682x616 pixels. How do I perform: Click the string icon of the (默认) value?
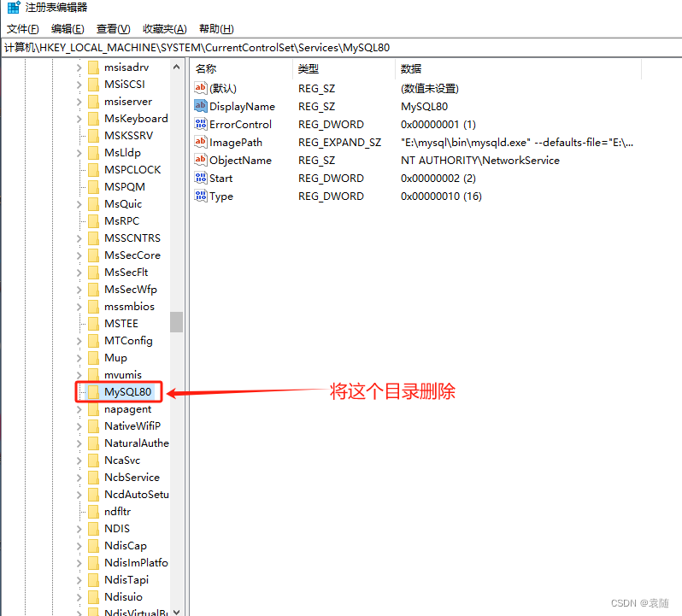[x=201, y=88]
